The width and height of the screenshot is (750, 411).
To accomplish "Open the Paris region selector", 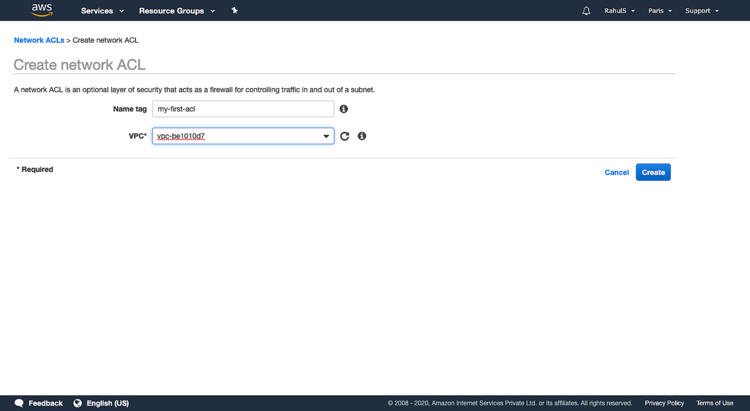I will (x=659, y=11).
